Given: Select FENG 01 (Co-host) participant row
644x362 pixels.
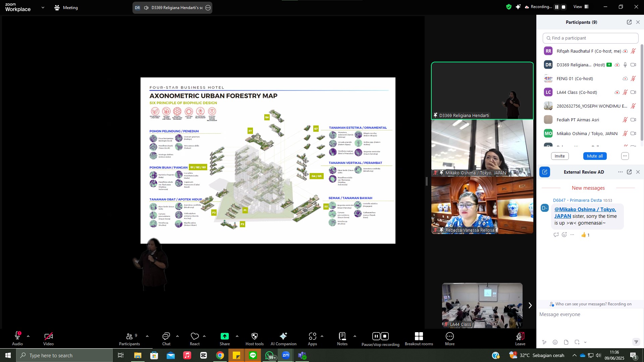Looking at the screenshot, I should 590,79.
